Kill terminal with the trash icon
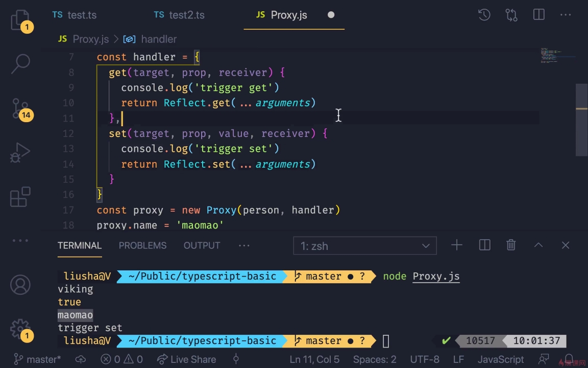Image resolution: width=588 pixels, height=368 pixels. pyautogui.click(x=511, y=245)
